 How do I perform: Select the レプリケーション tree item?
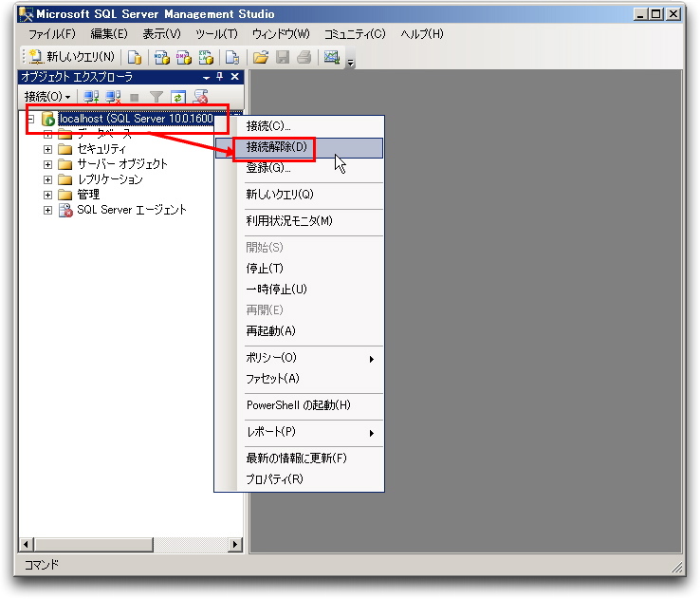110,179
